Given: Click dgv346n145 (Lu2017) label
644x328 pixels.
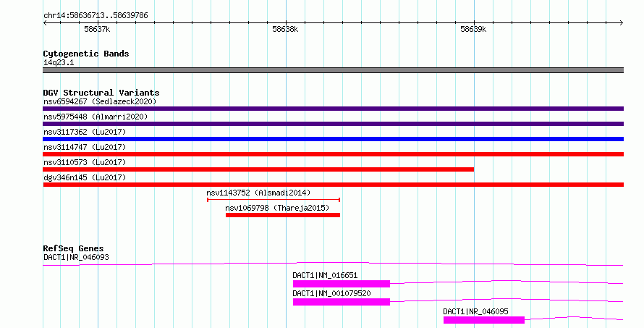Looking at the screenshot, I should pos(85,177).
